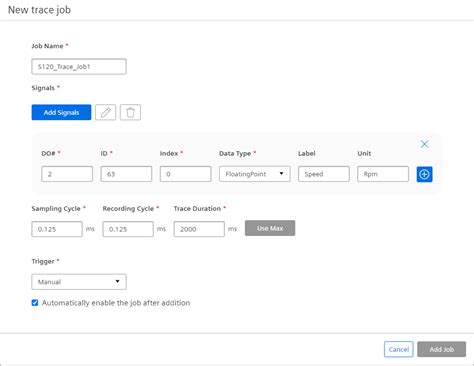Click the pencil edit signals icon
The image size is (474, 366).
(x=106, y=112)
